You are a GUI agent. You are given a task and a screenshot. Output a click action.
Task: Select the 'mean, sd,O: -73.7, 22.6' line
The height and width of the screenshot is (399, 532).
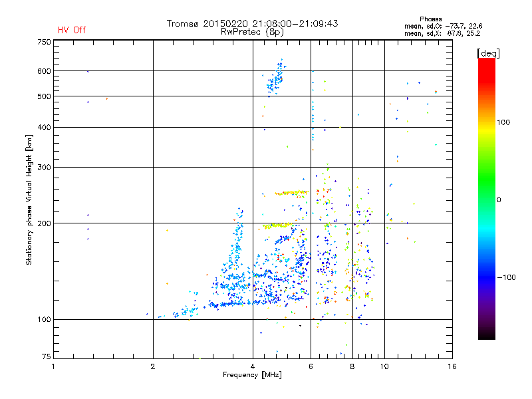point(443,26)
